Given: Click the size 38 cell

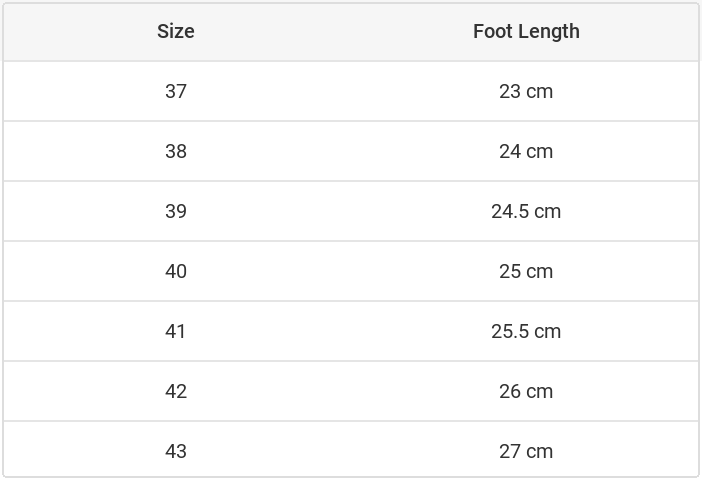Looking at the screenshot, I should (x=176, y=151).
